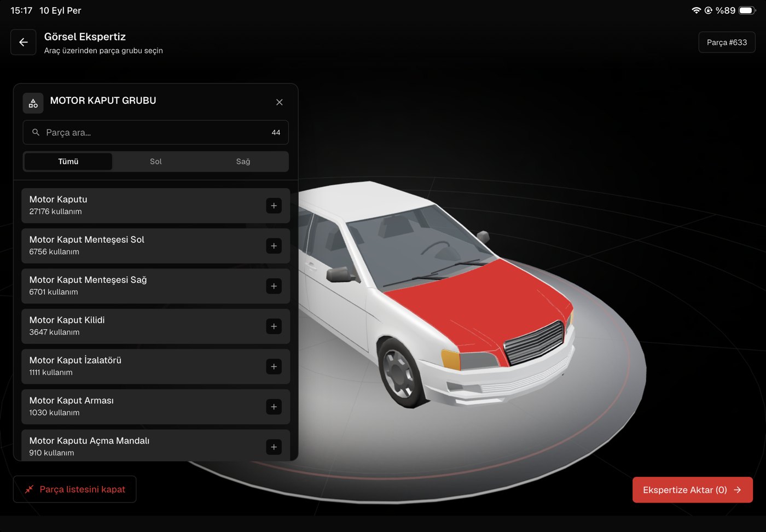Select the Motor Kaputu list row
This screenshot has width=766, height=532.
[x=156, y=206]
